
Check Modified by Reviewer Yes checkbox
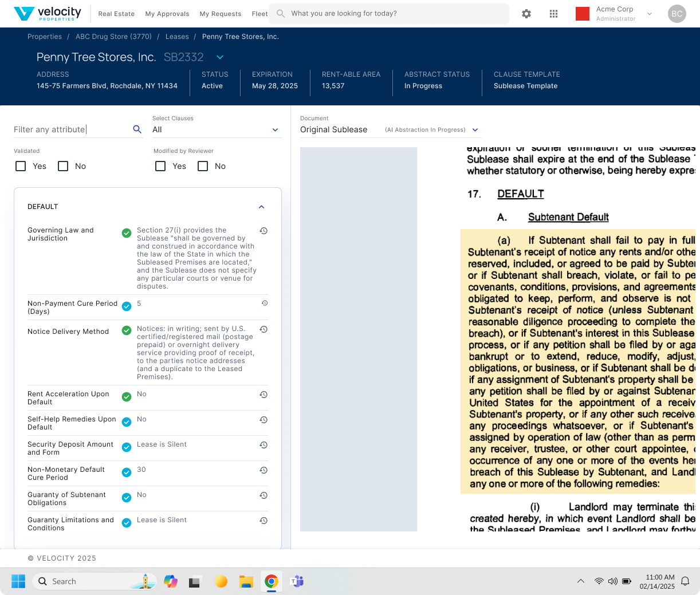[160, 166]
